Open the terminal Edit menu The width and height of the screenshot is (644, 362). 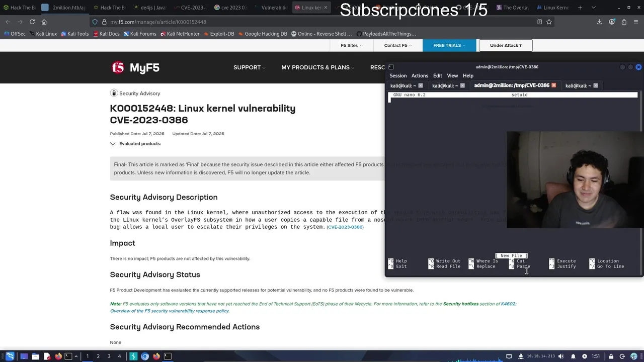coord(438,75)
